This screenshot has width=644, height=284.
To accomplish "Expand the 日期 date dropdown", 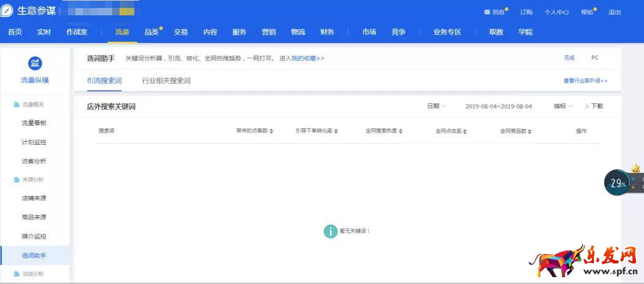I will [436, 106].
